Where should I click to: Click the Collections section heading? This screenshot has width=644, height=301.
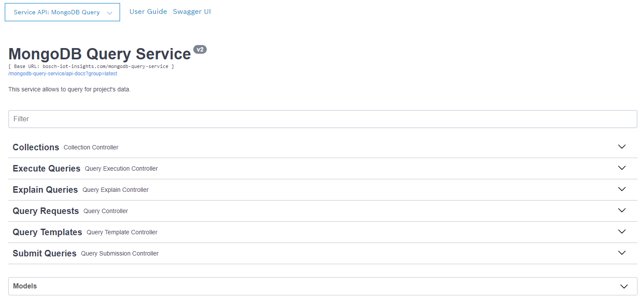point(36,147)
